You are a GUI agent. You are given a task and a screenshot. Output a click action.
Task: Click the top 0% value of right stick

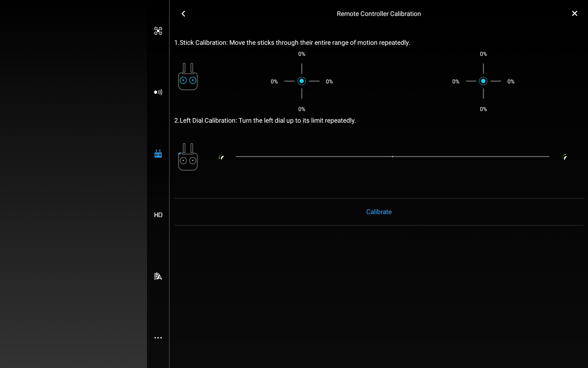(483, 54)
